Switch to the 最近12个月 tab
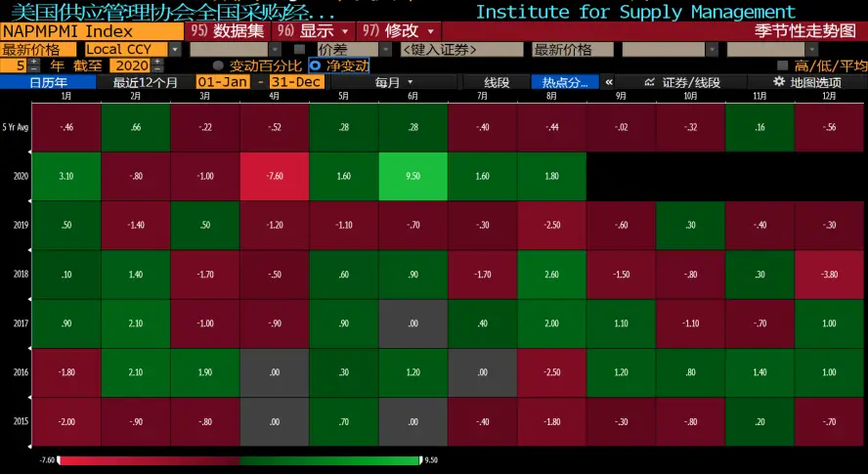This screenshot has width=868, height=475. pyautogui.click(x=146, y=82)
